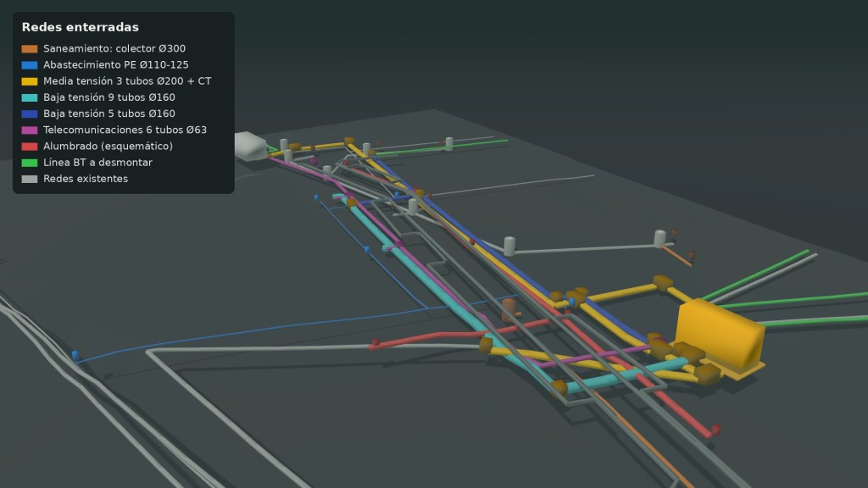This screenshot has width=868, height=488.
Task: Select 'Baja tensión 5 tubos Ø160' legend text
Action: (x=109, y=114)
